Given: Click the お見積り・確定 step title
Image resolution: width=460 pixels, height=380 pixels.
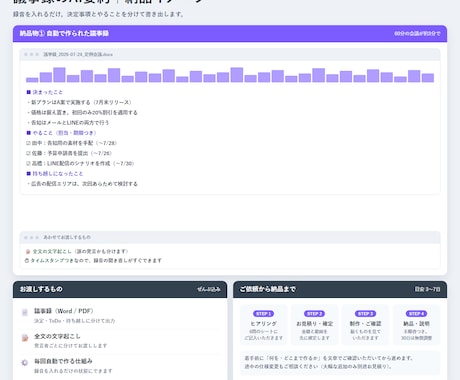Looking at the screenshot, I should (314, 324).
